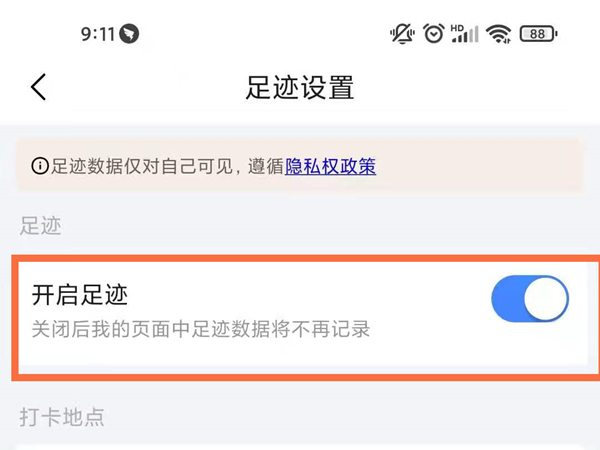Tap the 9:11 clock in status bar
The width and height of the screenshot is (600, 450).
pos(98,34)
